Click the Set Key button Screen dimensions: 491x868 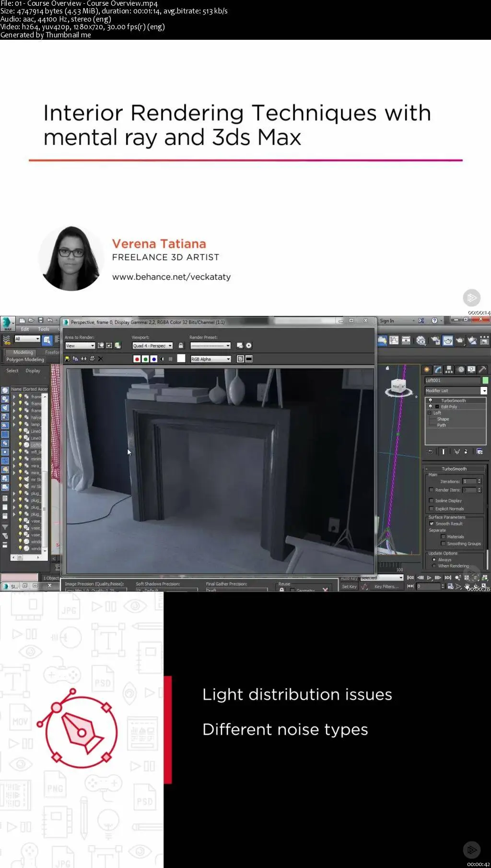(x=349, y=587)
